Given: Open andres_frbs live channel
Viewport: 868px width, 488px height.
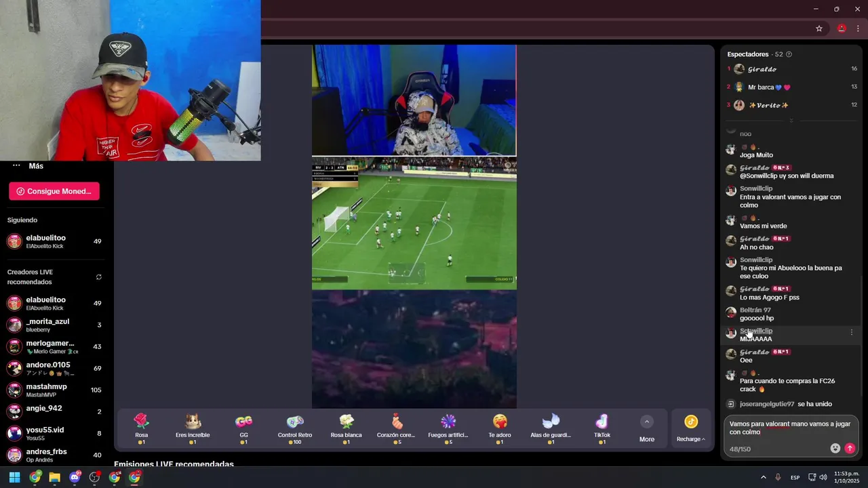Looking at the screenshot, I should [54, 455].
